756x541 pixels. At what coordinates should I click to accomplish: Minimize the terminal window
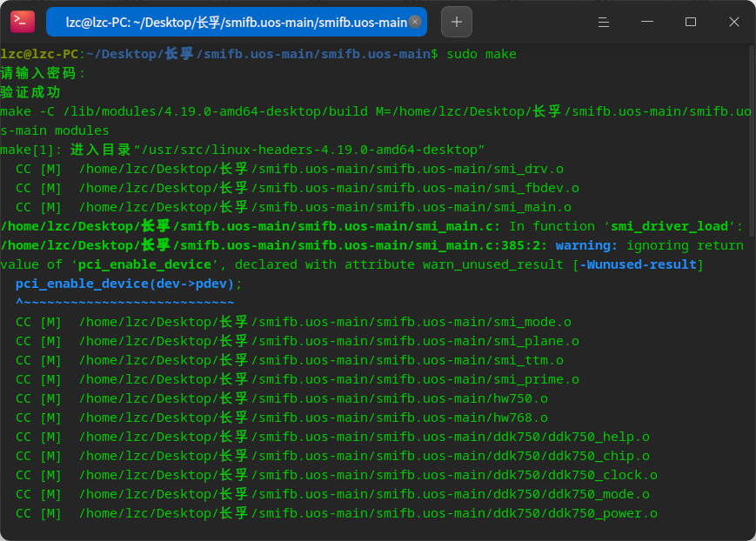tap(647, 22)
